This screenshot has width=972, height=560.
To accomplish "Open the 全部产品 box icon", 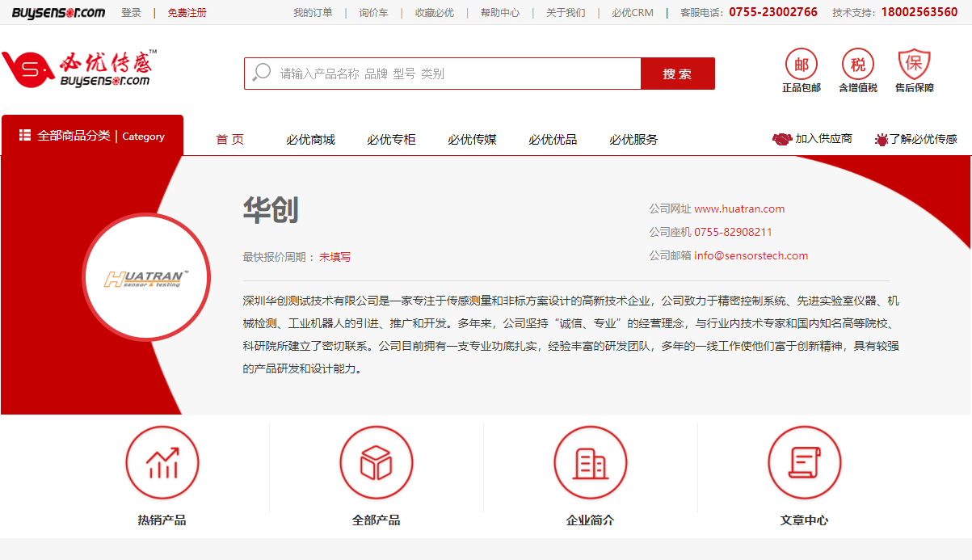I will click(x=377, y=462).
